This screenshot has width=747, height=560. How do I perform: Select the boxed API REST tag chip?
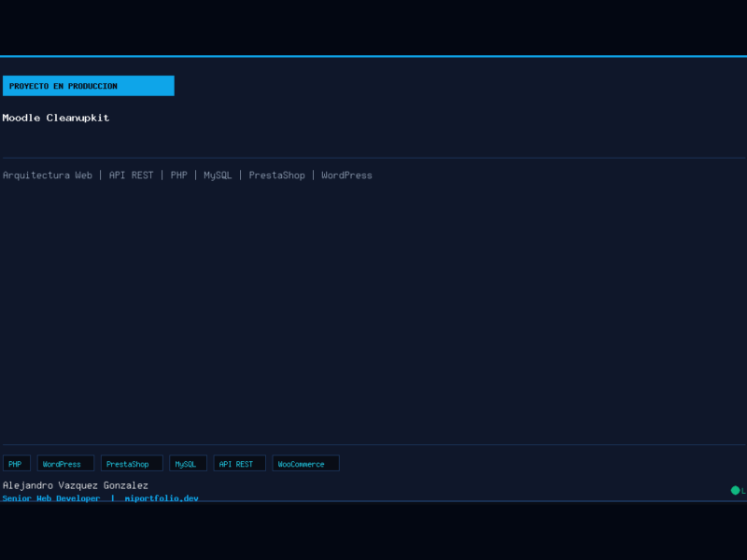pyautogui.click(x=240, y=463)
